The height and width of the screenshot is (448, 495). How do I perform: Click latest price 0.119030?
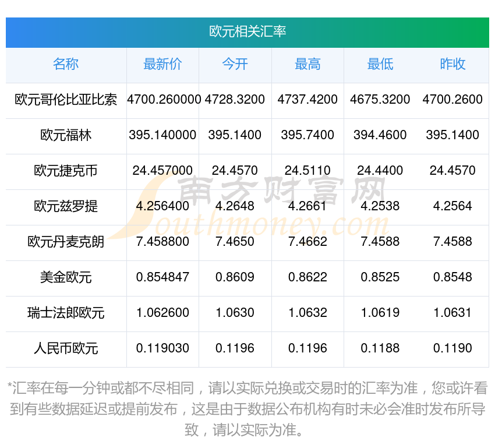tap(162, 348)
